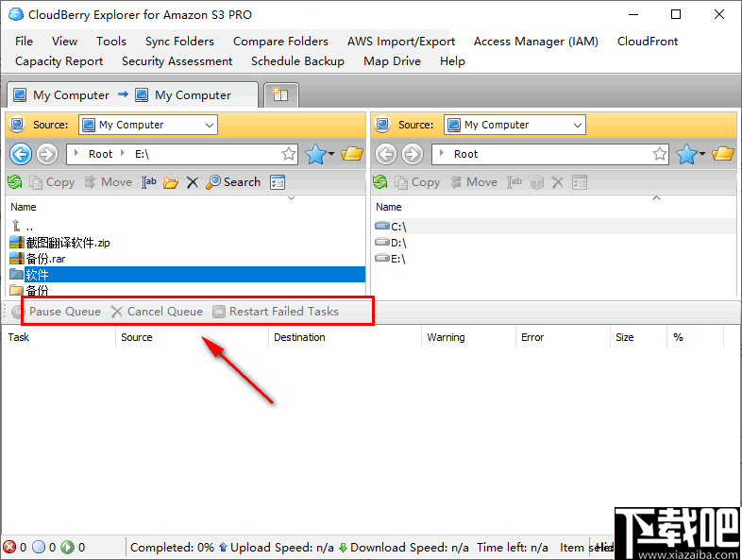Bookmark E:\ path with outline star
Viewport: 742px width, 560px height.
click(289, 154)
